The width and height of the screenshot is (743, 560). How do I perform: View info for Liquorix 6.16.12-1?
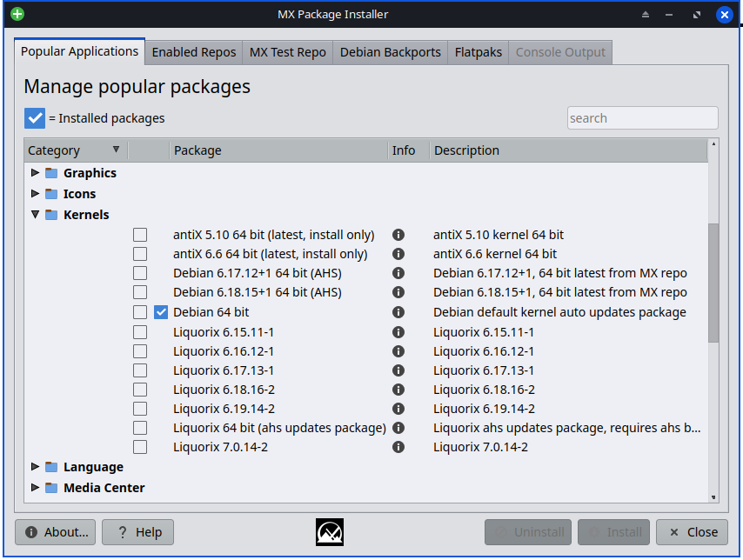coord(398,351)
